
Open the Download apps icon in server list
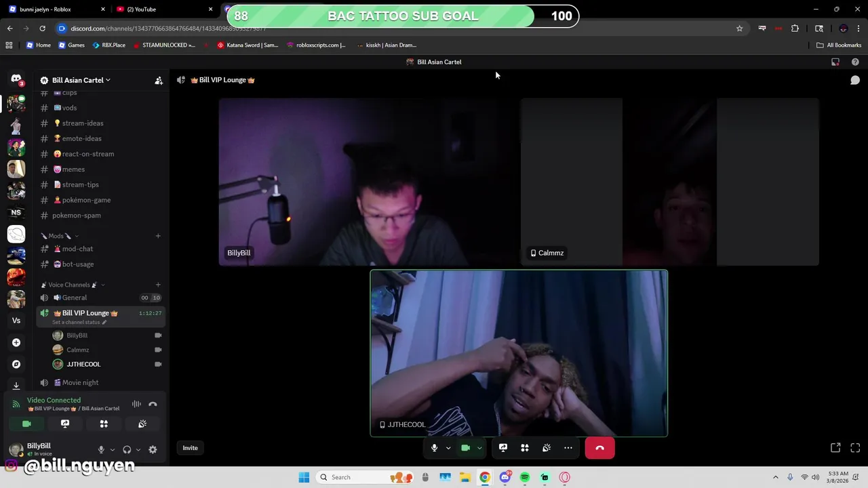tap(16, 385)
